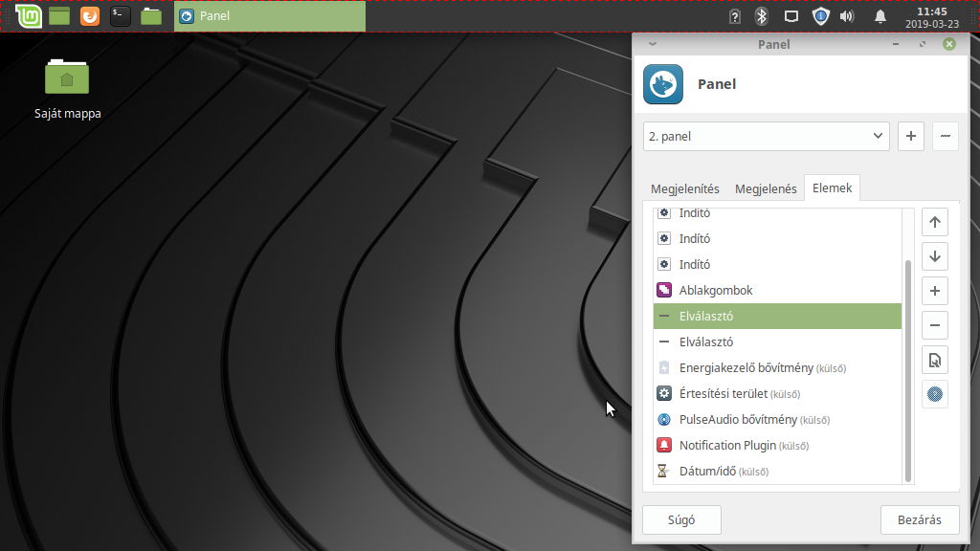Viewport: 980px width, 551px height.
Task: Click the volume speaker icon in the tray
Action: 847,16
